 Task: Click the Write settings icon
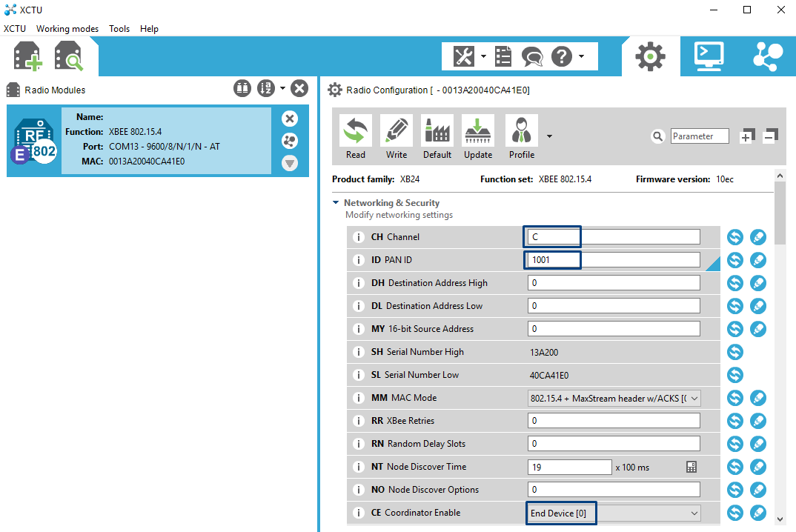[x=397, y=131]
